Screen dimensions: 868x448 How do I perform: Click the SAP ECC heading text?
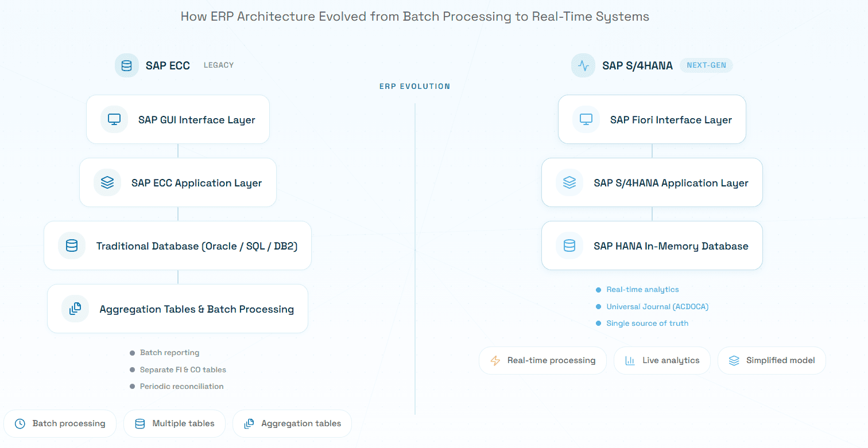[168, 65]
